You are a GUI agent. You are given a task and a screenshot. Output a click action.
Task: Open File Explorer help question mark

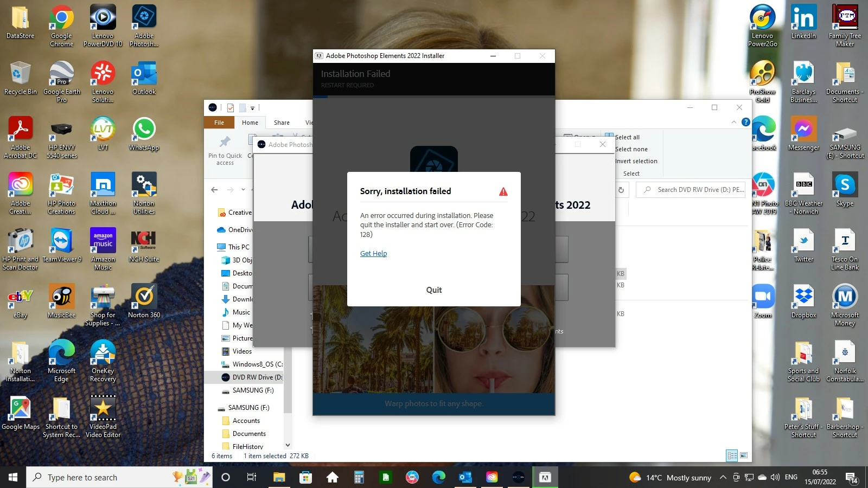(746, 123)
